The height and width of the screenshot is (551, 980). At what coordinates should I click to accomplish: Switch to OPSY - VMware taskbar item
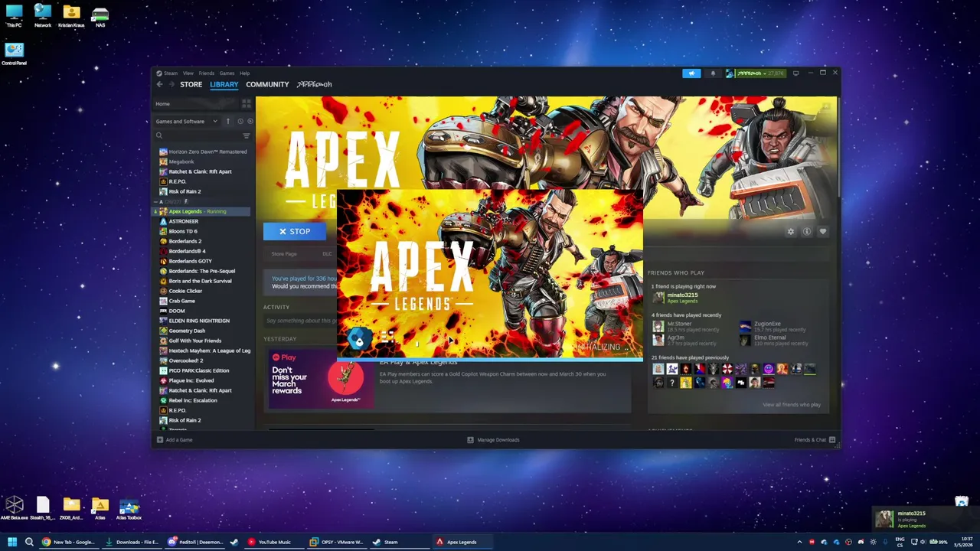point(336,542)
